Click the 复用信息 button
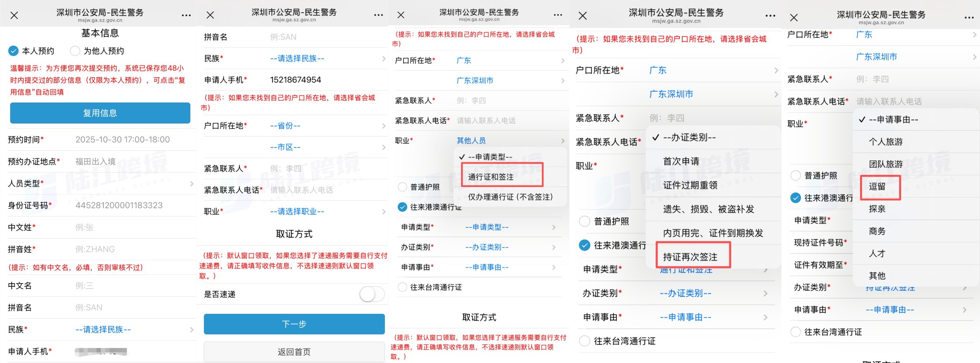 100,113
